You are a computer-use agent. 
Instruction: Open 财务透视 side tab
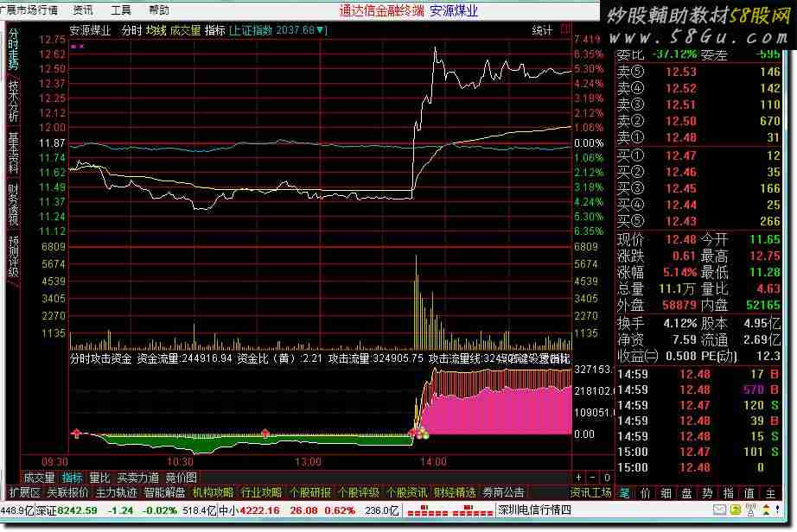point(13,205)
